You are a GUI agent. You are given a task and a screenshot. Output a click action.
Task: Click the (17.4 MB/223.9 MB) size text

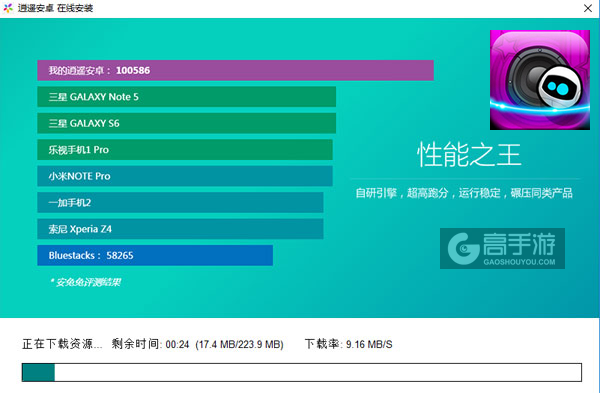(x=240, y=344)
